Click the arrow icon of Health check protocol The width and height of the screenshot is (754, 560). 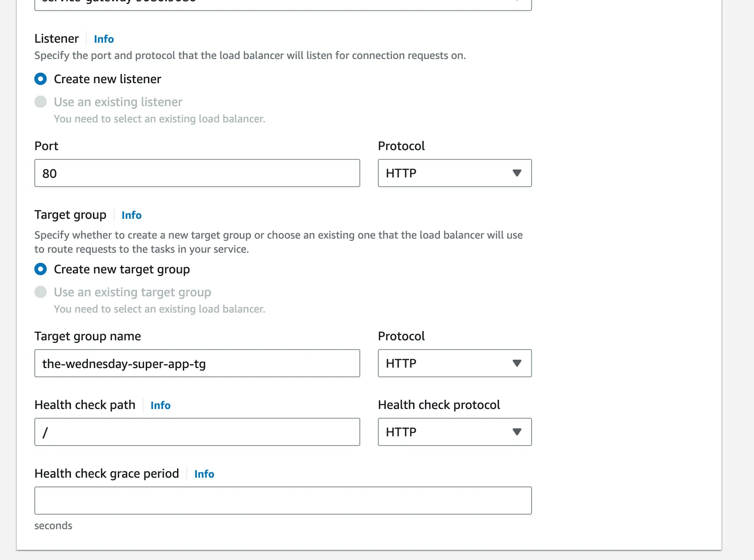click(x=517, y=432)
